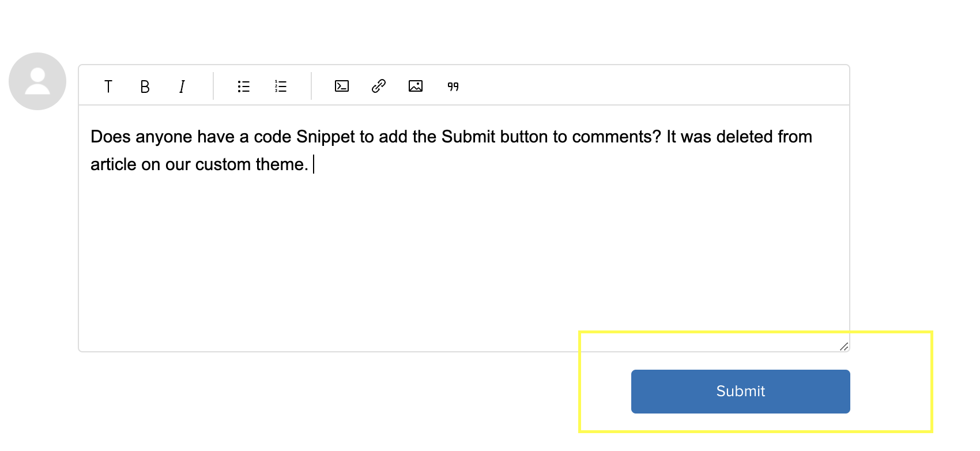
Task: Apply blockquote formatting
Action: coord(453,87)
